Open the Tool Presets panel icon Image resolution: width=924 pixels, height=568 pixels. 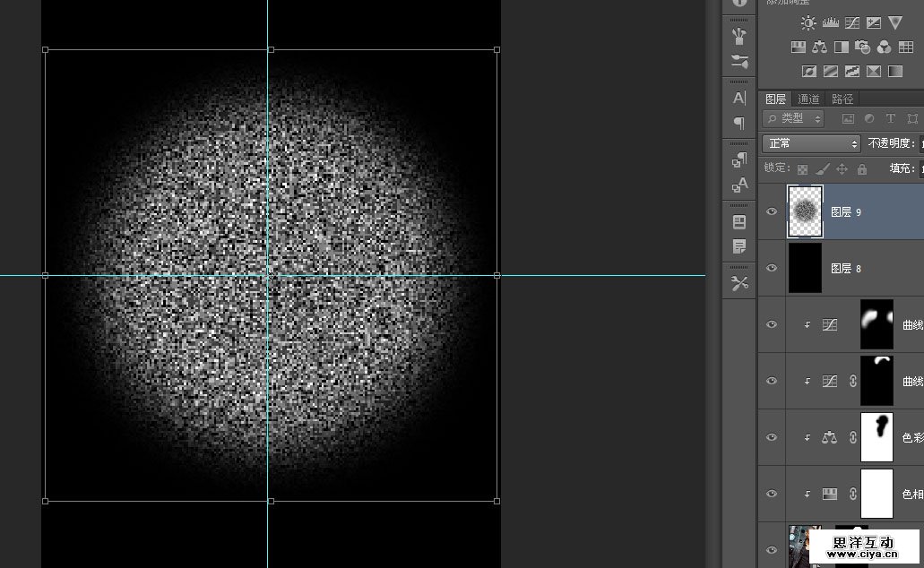tap(739, 283)
